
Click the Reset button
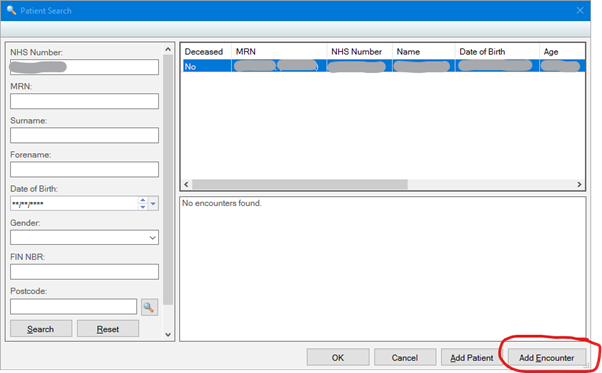click(108, 329)
